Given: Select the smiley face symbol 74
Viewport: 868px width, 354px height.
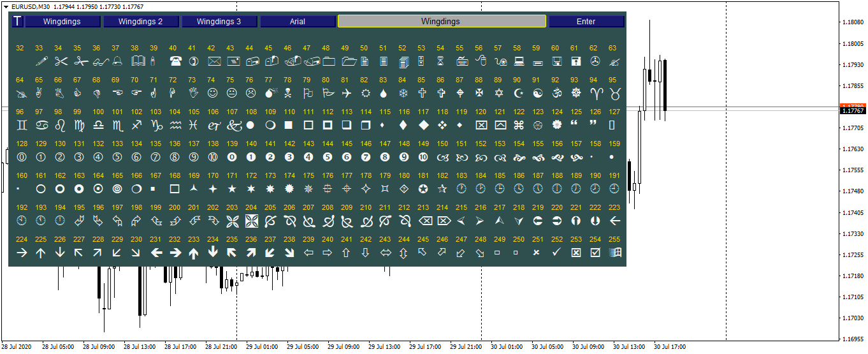Looking at the screenshot, I should click(213, 93).
